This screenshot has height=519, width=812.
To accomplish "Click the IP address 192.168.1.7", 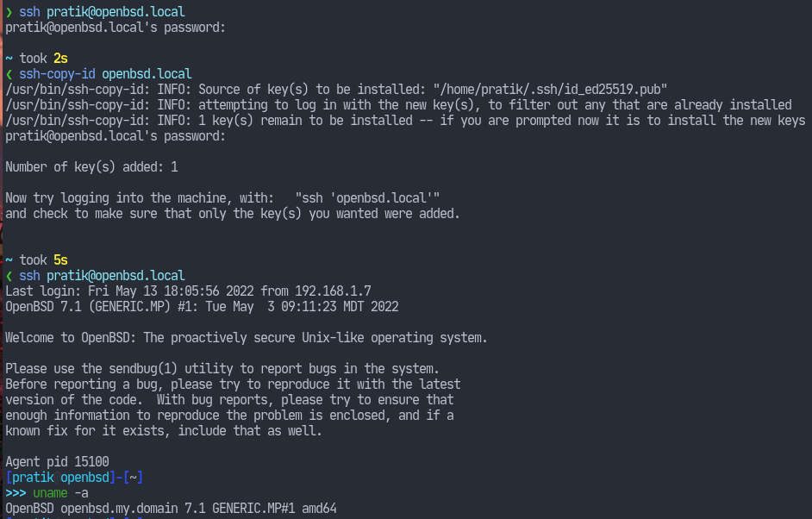I will [x=333, y=291].
